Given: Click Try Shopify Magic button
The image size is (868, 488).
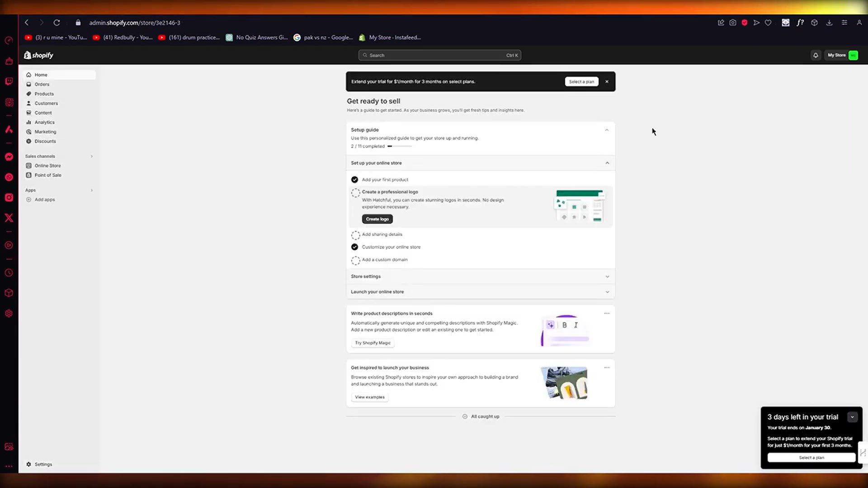Looking at the screenshot, I should click(x=373, y=343).
